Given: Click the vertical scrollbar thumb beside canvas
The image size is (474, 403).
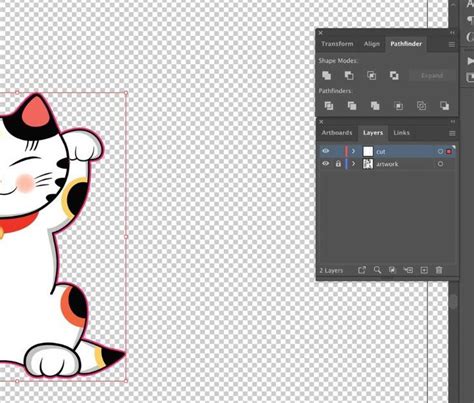Looking at the screenshot, I should coord(453,302).
